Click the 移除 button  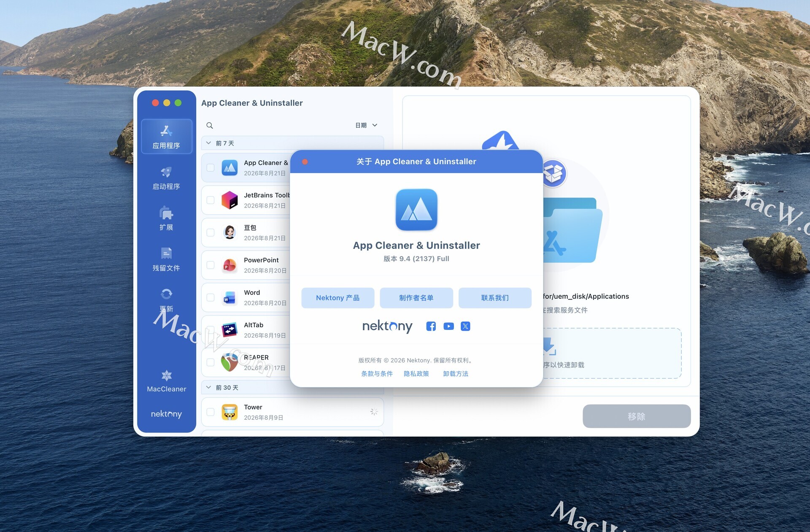pyautogui.click(x=637, y=416)
